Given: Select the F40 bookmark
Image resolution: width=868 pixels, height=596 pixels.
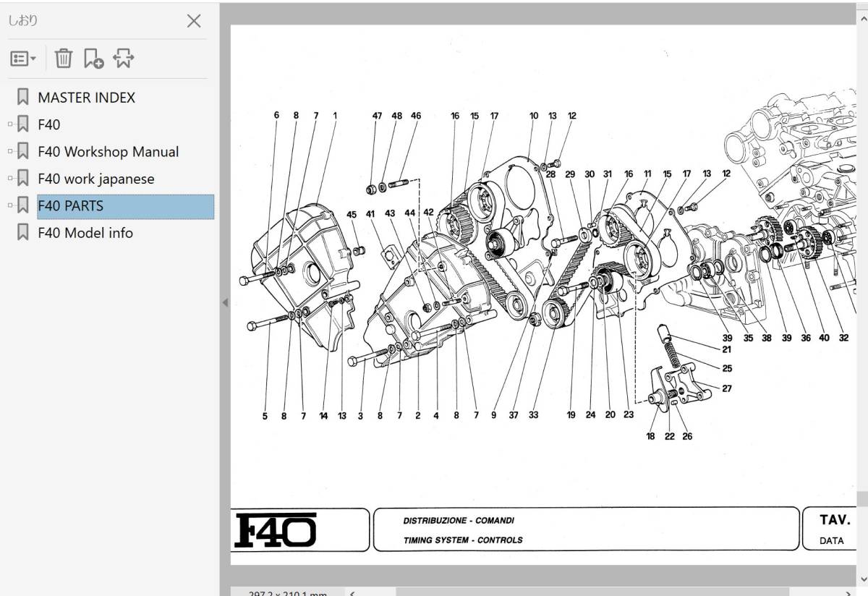Looking at the screenshot, I should pyautogui.click(x=49, y=124).
